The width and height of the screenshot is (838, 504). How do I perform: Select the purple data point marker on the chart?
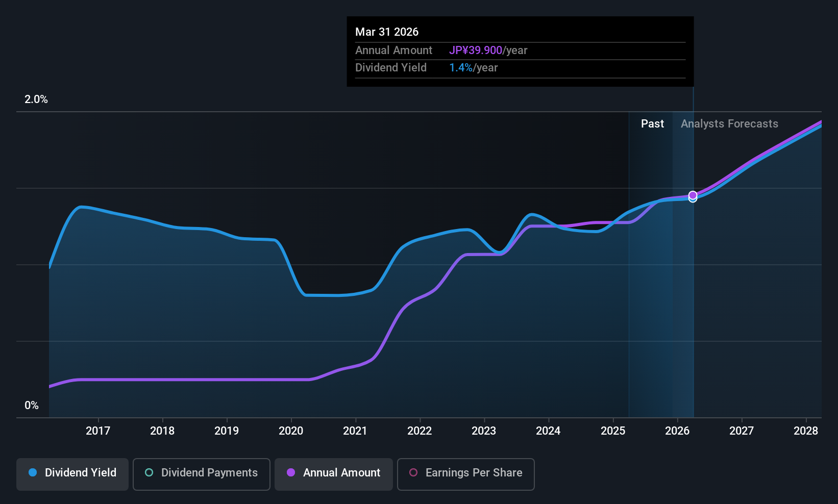click(x=693, y=195)
